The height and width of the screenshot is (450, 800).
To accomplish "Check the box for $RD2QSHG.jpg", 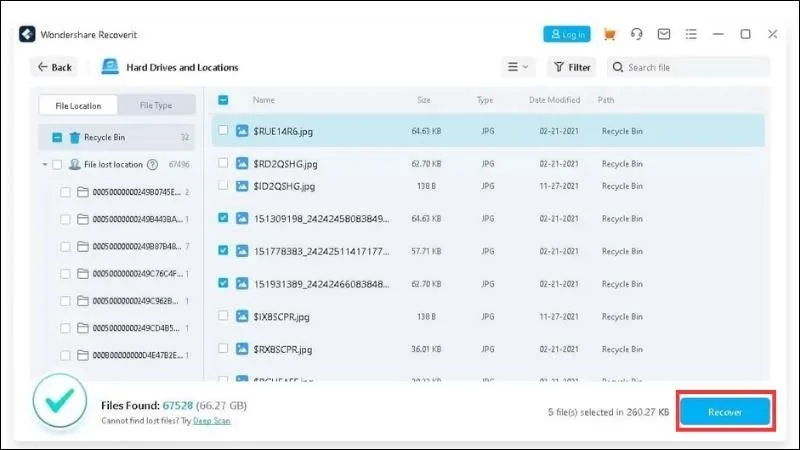I will [223, 163].
